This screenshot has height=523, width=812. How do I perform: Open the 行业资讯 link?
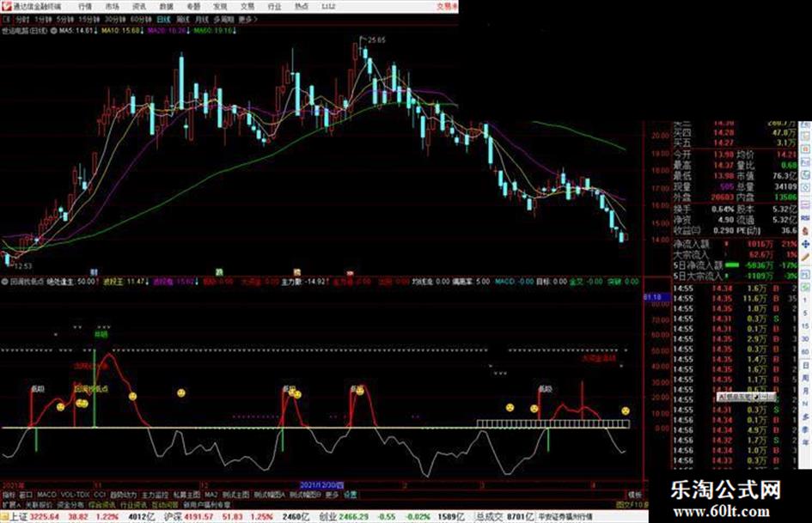[x=133, y=504]
